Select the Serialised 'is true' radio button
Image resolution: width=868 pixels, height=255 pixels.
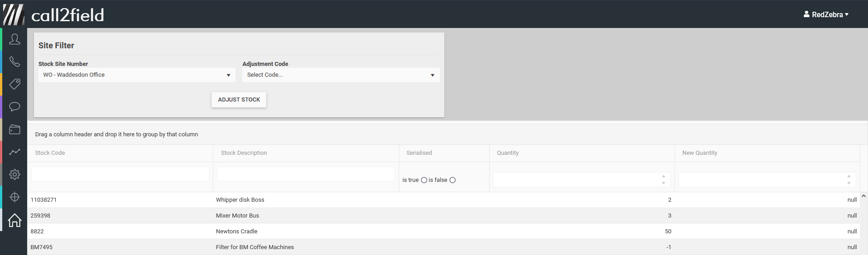click(424, 180)
